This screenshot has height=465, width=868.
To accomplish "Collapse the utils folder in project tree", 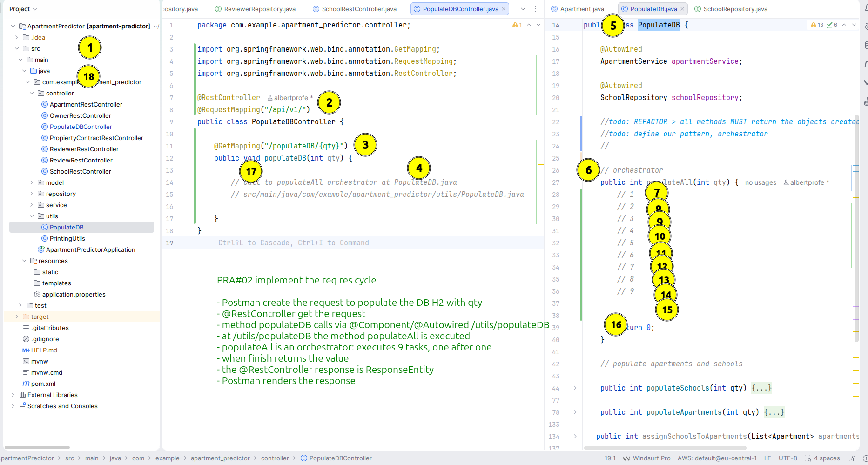I will (x=32, y=216).
